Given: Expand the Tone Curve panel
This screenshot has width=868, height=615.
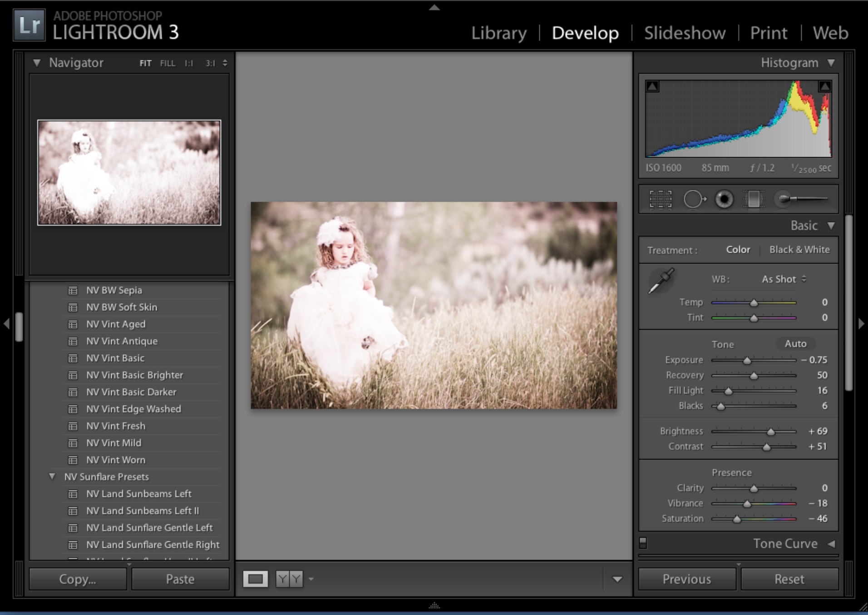Looking at the screenshot, I should 831,544.
